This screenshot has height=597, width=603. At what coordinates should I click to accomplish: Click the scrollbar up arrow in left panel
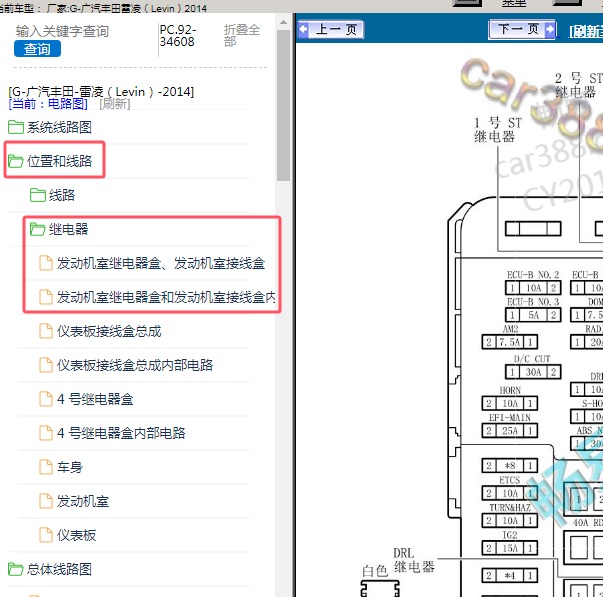pos(283,22)
